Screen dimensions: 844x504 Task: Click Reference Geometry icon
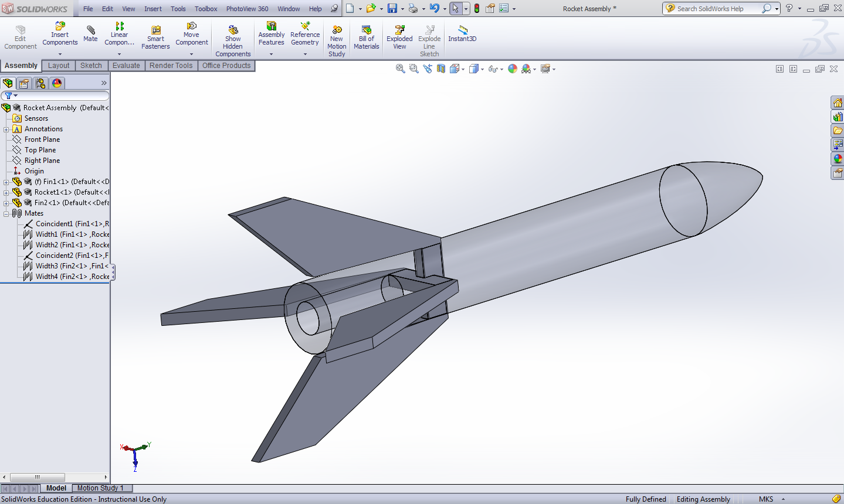[x=305, y=26]
